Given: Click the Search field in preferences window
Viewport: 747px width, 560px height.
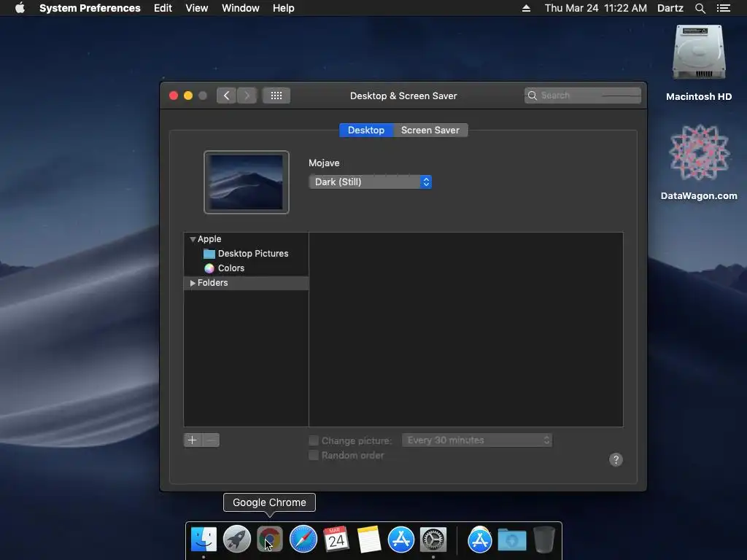Looking at the screenshot, I should click(583, 96).
